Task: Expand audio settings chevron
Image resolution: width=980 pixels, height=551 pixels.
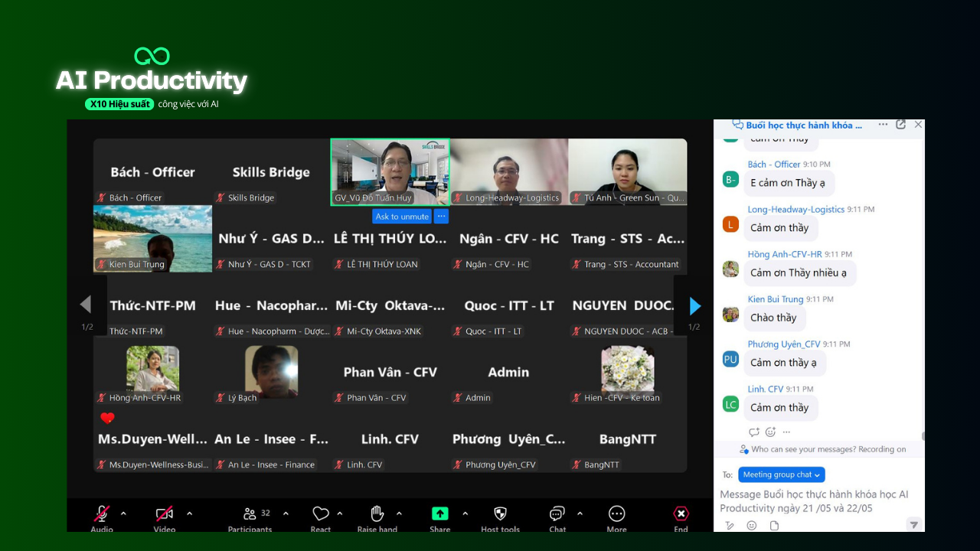Action: click(123, 514)
